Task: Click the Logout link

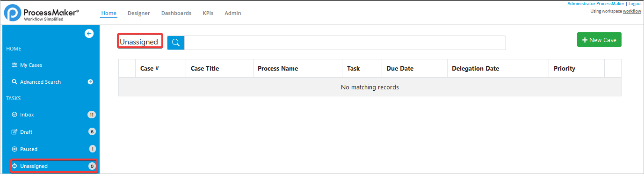Action: tap(635, 4)
